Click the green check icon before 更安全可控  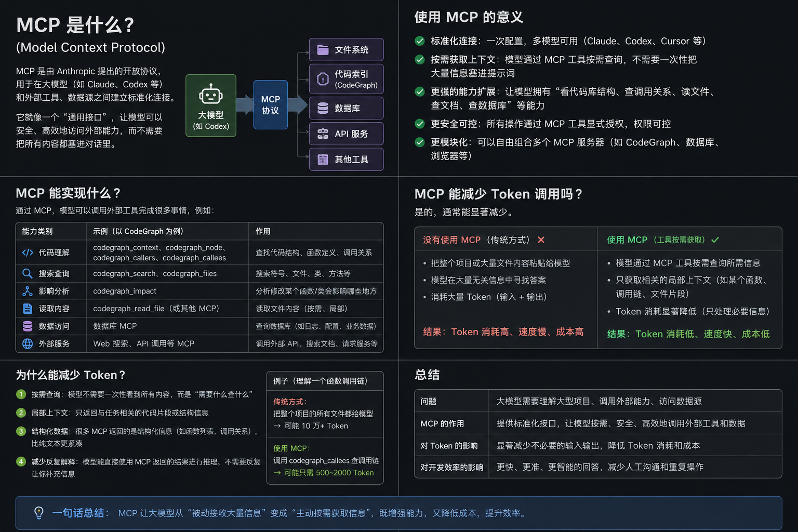pos(420,124)
